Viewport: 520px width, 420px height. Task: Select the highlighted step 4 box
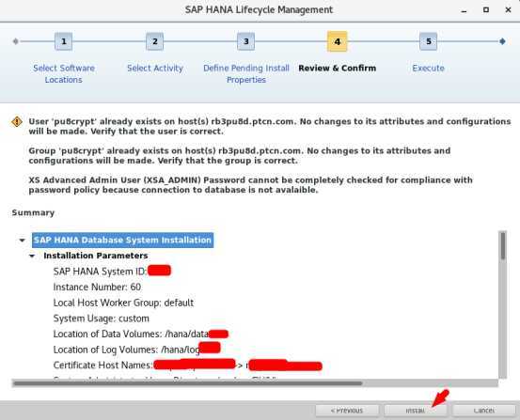pos(337,41)
